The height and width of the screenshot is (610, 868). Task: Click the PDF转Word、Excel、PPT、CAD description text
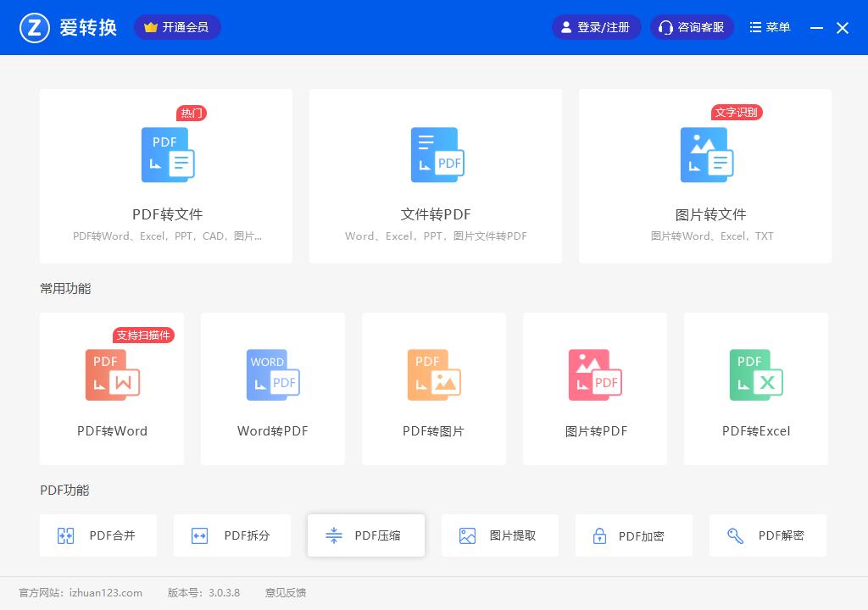pos(168,236)
